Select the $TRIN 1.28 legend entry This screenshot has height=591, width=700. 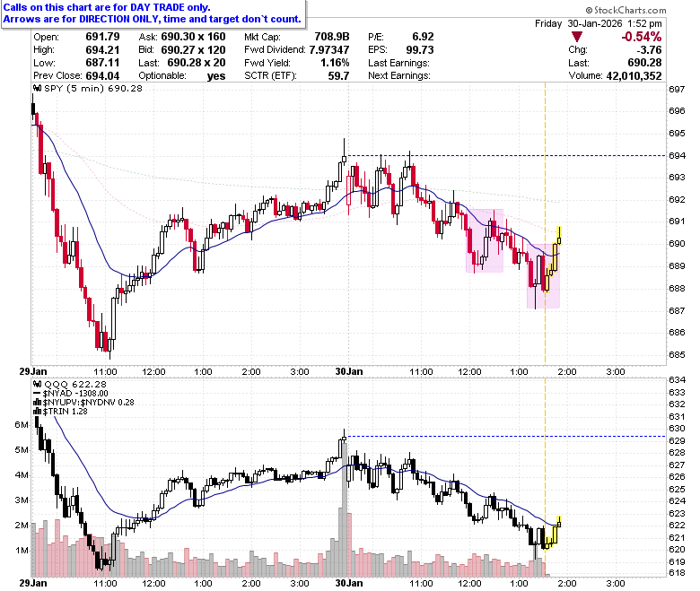(x=66, y=412)
